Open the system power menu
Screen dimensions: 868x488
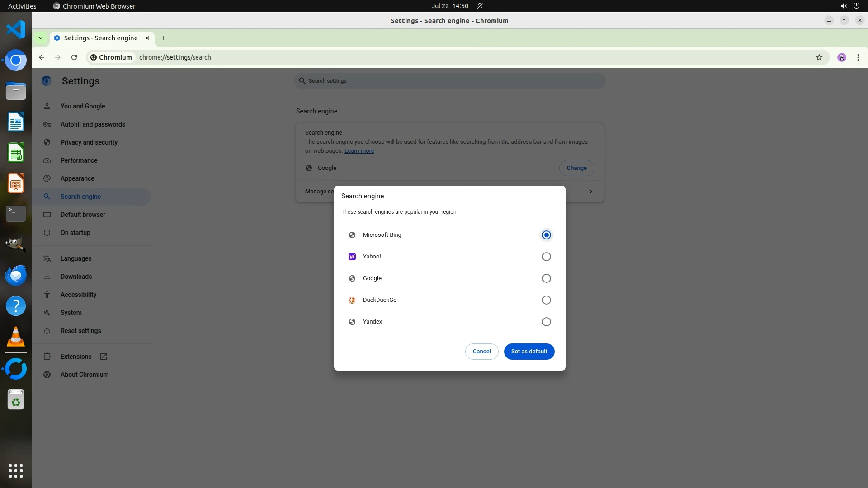pyautogui.click(x=856, y=6)
